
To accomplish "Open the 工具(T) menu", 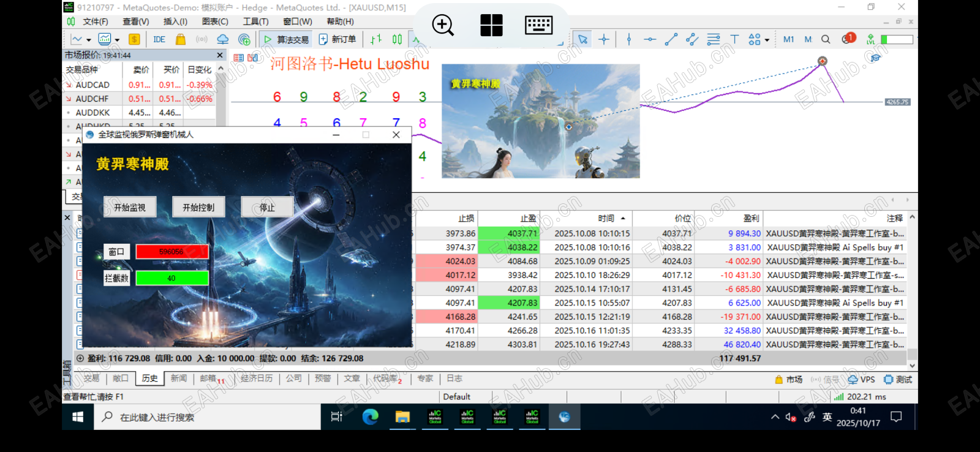I will (255, 21).
